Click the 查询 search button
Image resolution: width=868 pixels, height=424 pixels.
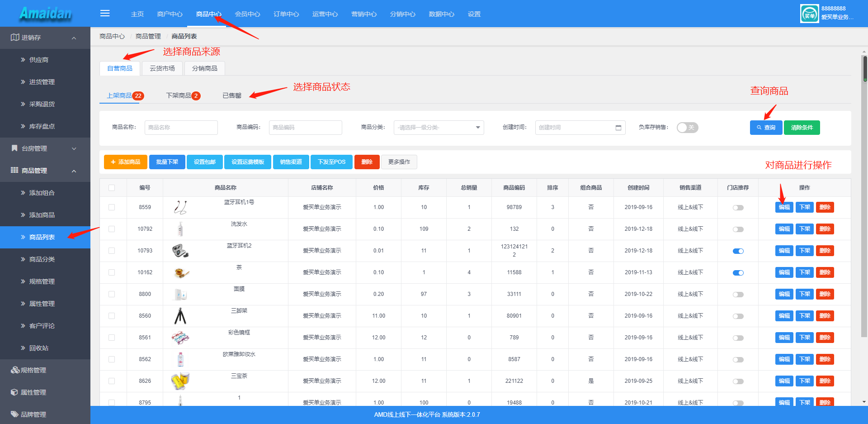tap(766, 128)
